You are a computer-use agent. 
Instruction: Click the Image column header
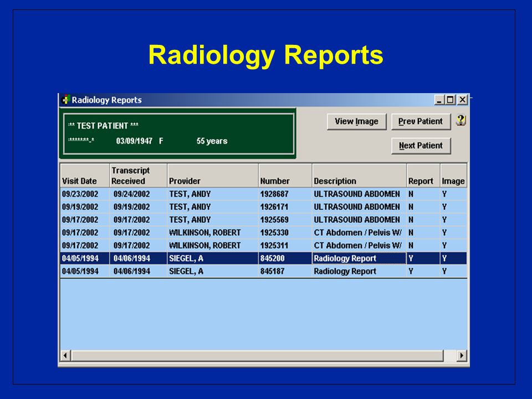click(454, 176)
